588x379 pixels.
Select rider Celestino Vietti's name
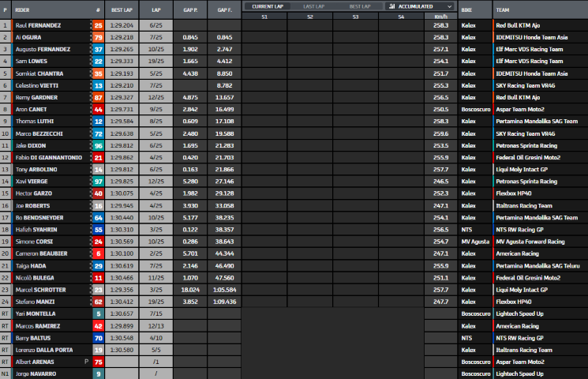pyautogui.click(x=38, y=85)
